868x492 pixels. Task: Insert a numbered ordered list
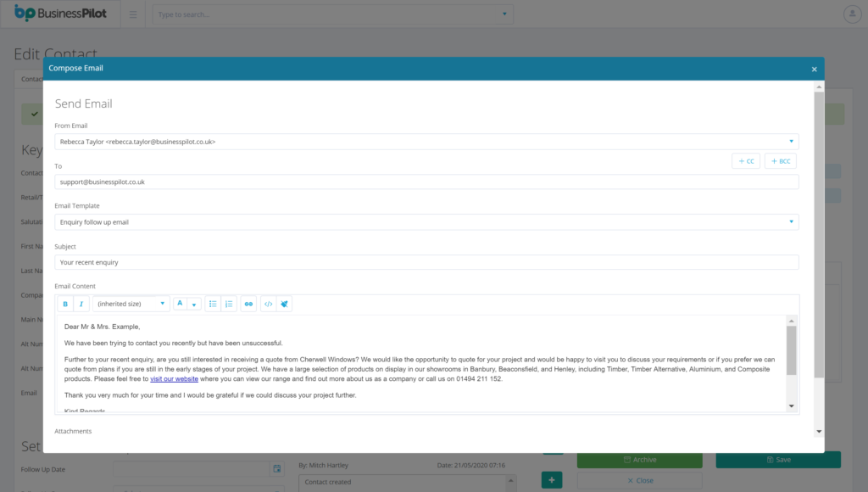pyautogui.click(x=229, y=304)
